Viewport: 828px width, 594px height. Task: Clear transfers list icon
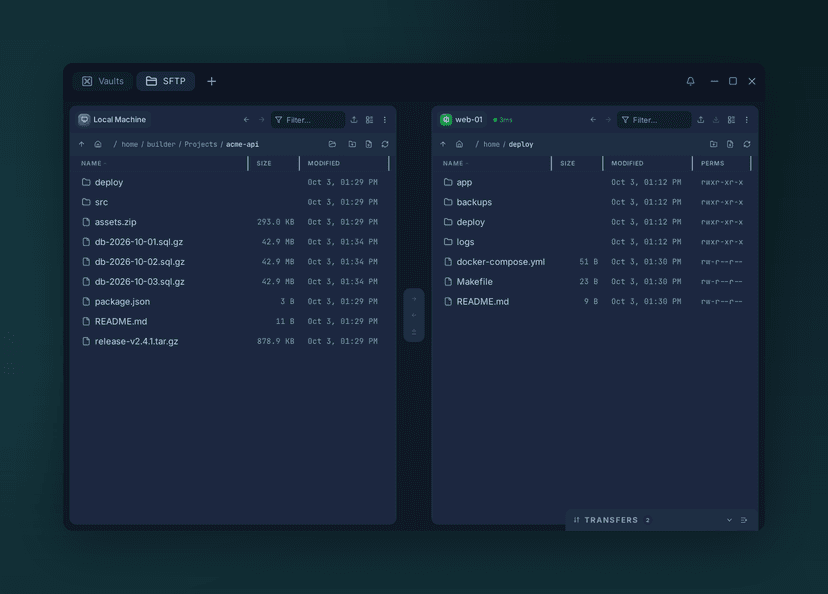coord(744,520)
